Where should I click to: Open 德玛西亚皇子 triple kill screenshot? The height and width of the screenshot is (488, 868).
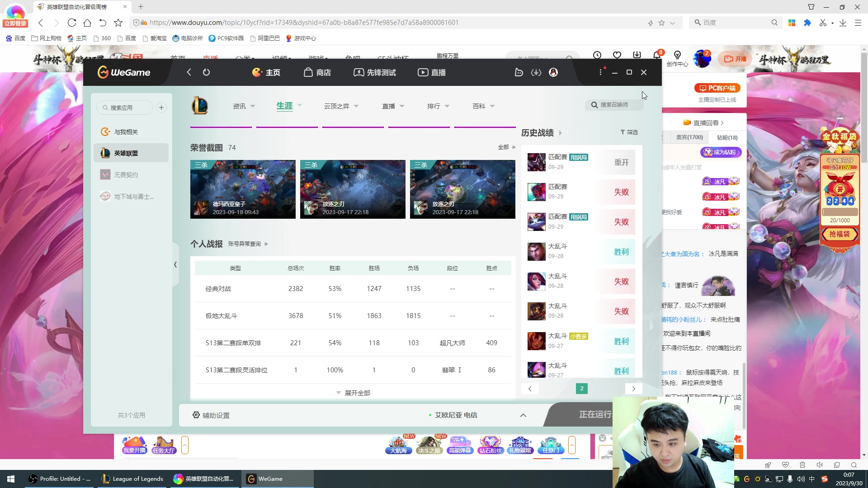(243, 189)
